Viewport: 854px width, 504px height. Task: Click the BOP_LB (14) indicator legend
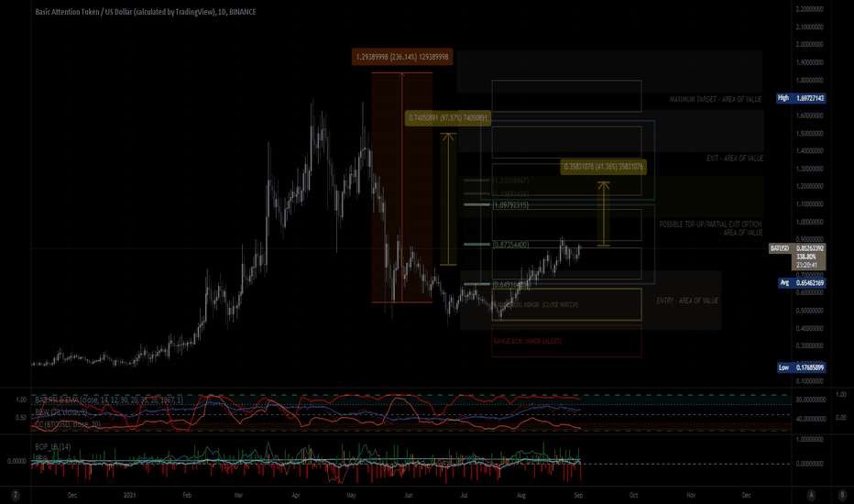point(53,447)
